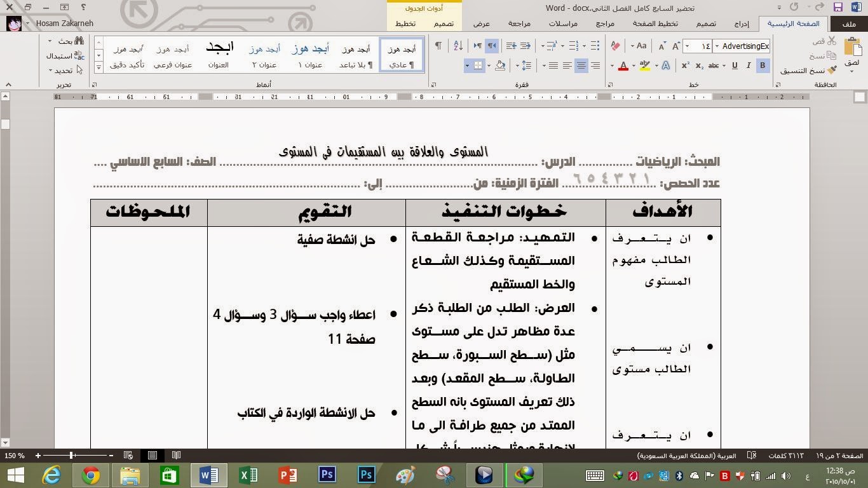The image size is (868, 488).
Task: Open the Paragraph dialog box launcher
Action: [433, 85]
